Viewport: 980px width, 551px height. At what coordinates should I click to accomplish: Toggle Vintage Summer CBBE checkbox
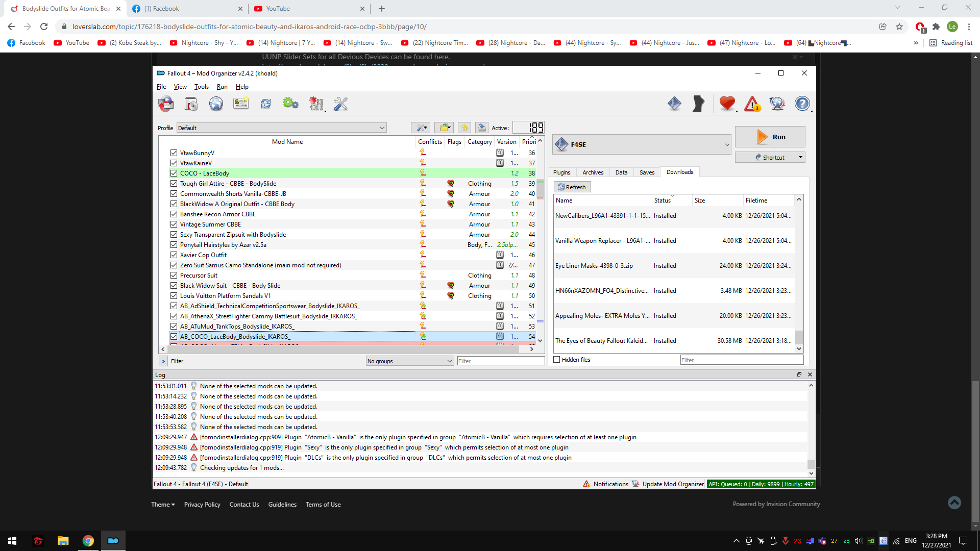(x=174, y=224)
